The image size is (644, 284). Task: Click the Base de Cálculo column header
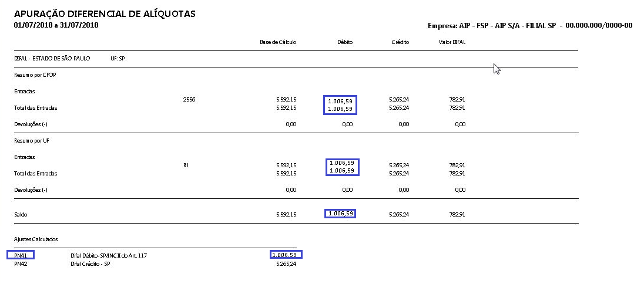click(278, 42)
